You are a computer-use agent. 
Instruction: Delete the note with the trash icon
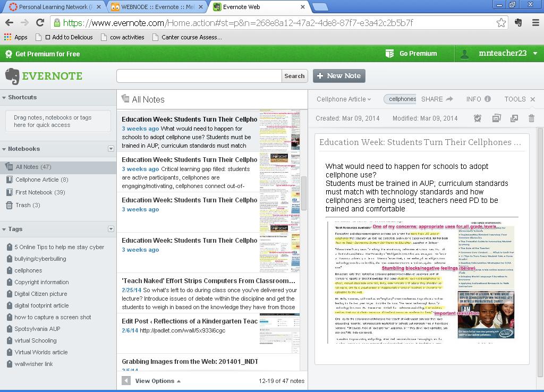tap(531, 118)
